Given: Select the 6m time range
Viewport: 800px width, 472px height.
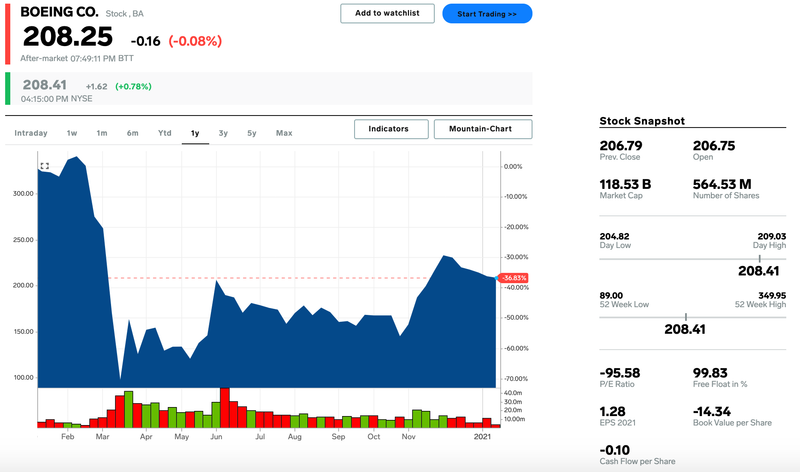Looking at the screenshot, I should click(133, 133).
